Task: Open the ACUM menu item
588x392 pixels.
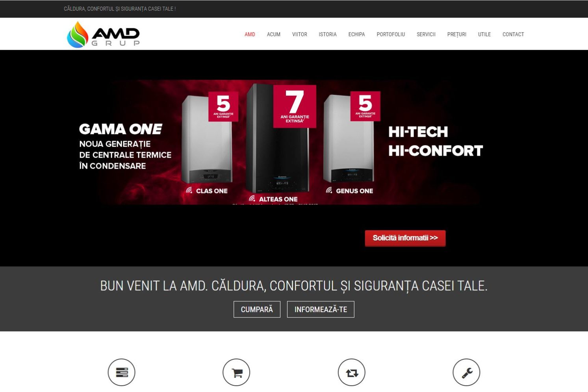Action: point(274,34)
